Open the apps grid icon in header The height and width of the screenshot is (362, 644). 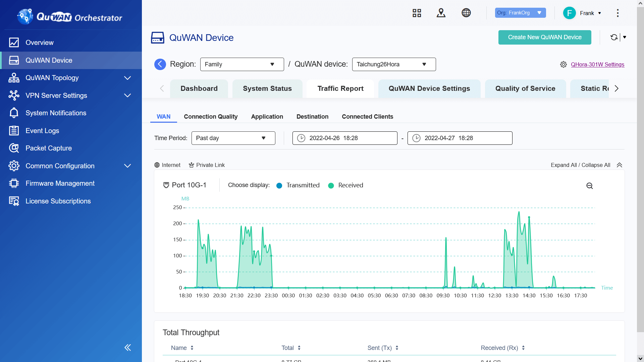(x=417, y=13)
